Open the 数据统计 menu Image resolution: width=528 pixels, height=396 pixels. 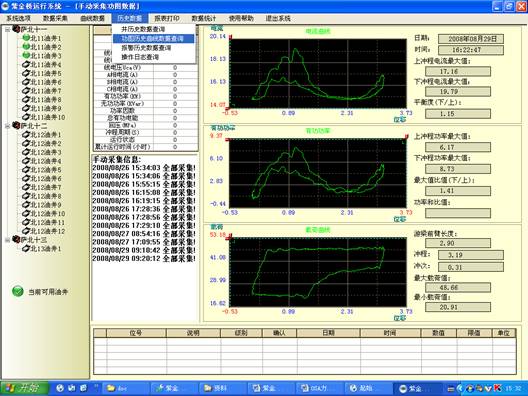click(x=204, y=19)
